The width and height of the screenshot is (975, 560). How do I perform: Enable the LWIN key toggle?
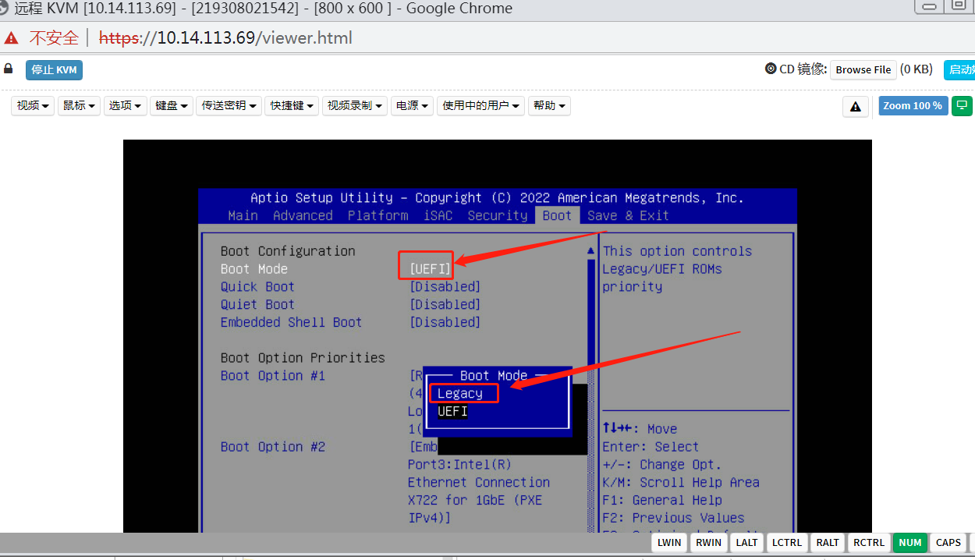pyautogui.click(x=668, y=542)
